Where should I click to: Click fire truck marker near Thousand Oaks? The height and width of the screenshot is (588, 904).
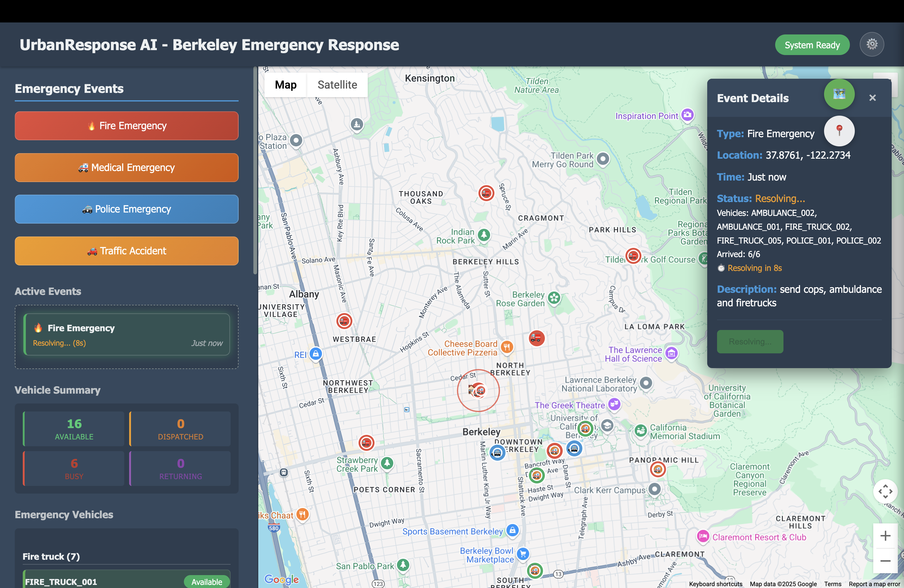[486, 193]
